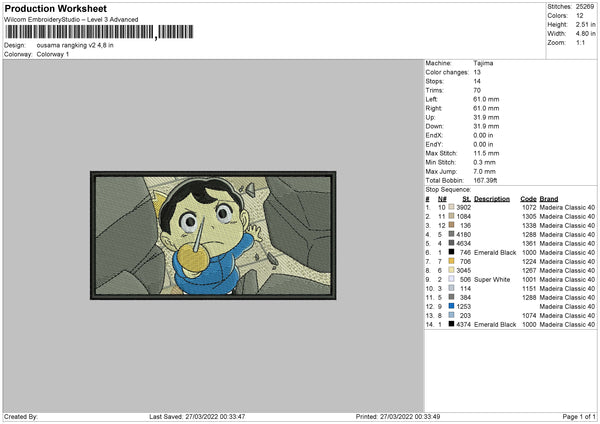The width and height of the screenshot is (600, 424).
Task: Select the color swatch for thread 3902
Action: pyautogui.click(x=453, y=207)
